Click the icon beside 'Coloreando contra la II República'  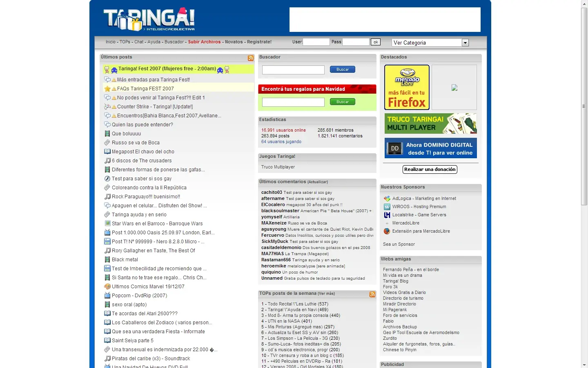(107, 188)
